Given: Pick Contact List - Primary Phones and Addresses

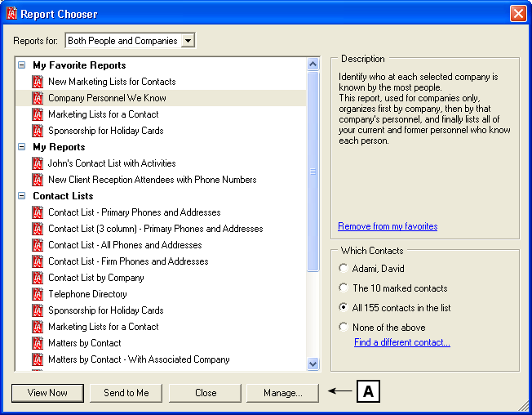Looking at the screenshot, I should click(135, 212).
